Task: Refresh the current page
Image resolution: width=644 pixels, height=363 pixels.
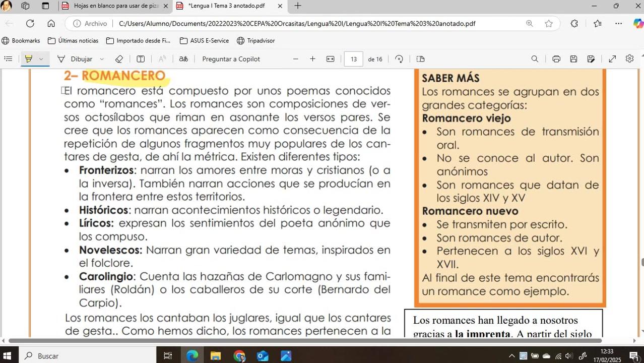Action: click(30, 23)
